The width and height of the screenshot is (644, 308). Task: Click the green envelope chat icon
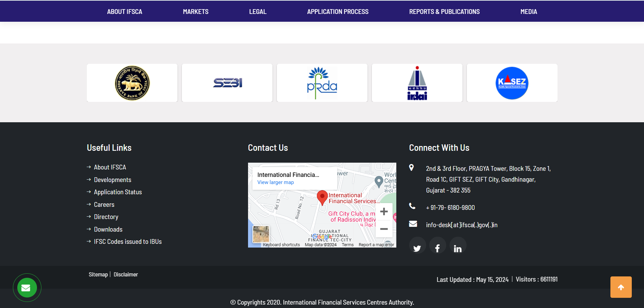[27, 288]
